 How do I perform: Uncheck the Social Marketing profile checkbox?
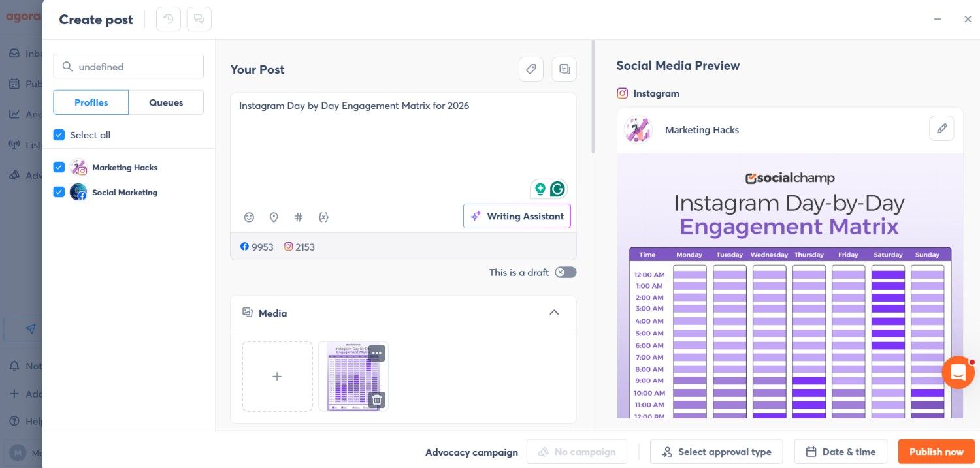click(x=59, y=192)
